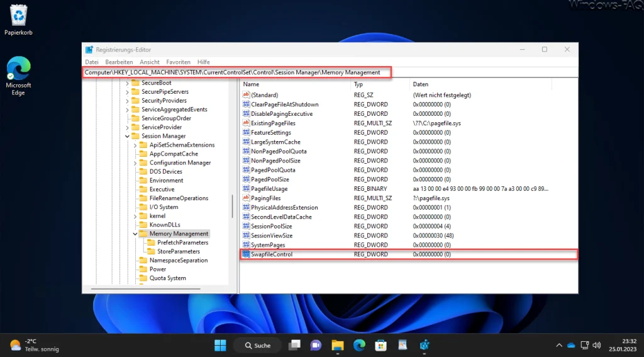Select the Quota System key
644x357 pixels.
[x=167, y=278]
